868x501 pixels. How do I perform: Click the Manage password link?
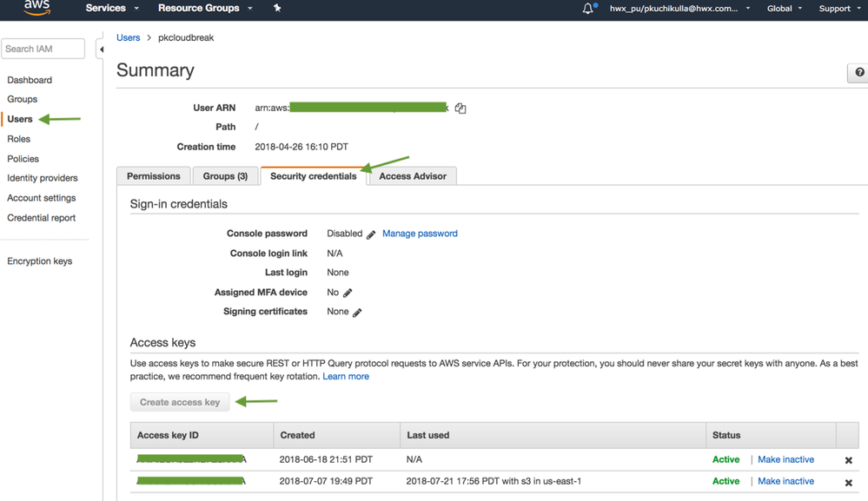coord(420,234)
